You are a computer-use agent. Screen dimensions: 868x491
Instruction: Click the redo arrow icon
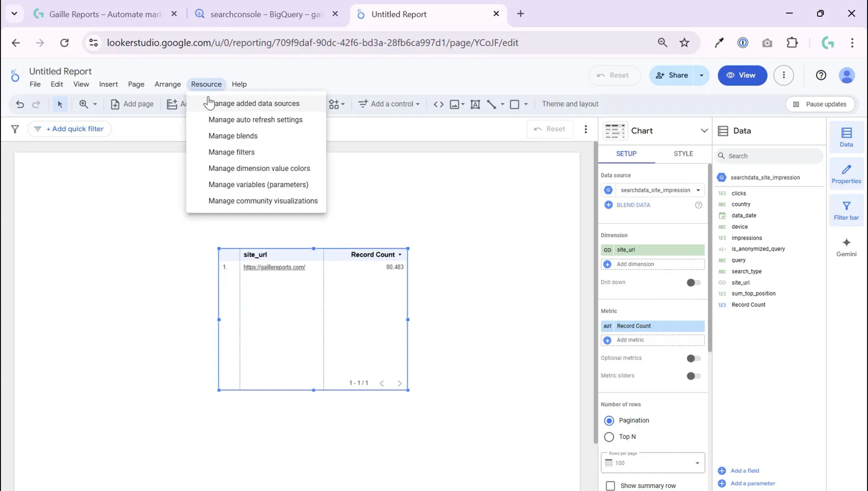(36, 104)
